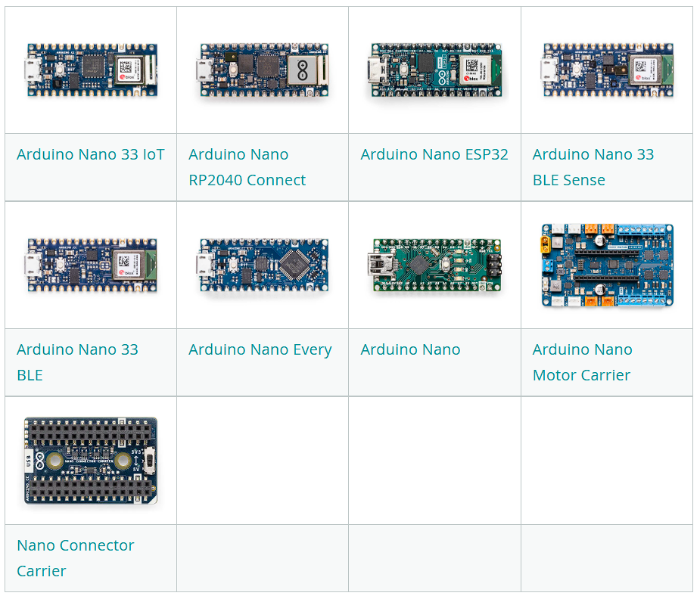
Task: Select the Nano Every board image
Action: [x=263, y=265]
